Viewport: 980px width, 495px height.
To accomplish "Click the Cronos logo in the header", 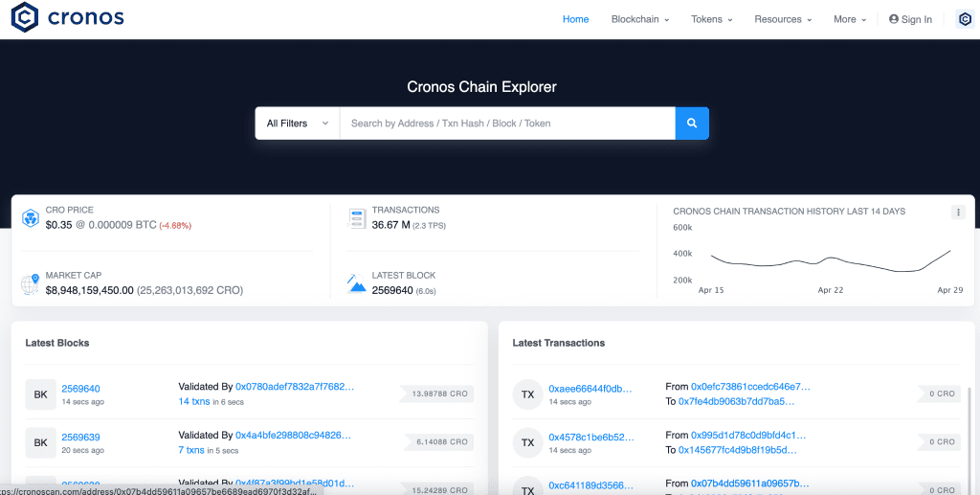I will (x=67, y=18).
